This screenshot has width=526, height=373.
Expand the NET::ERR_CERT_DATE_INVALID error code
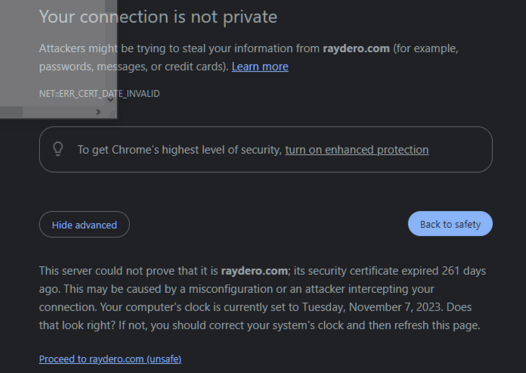99,94
